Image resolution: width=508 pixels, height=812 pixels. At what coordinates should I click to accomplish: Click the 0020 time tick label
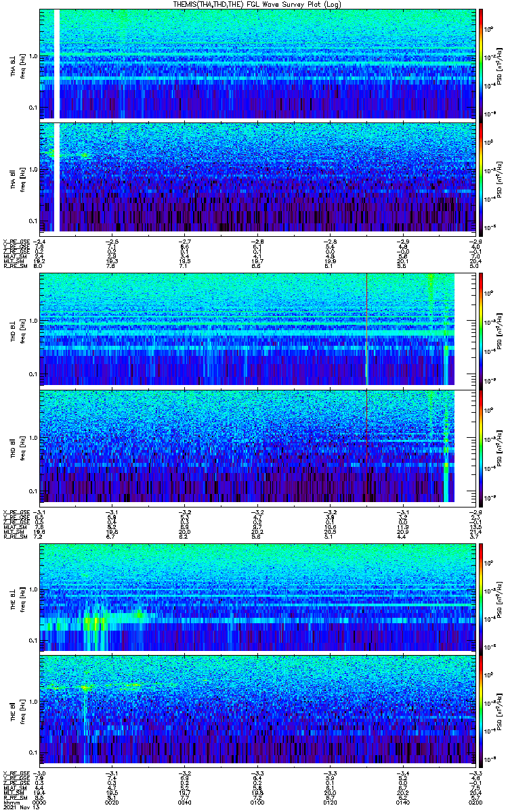click(112, 802)
